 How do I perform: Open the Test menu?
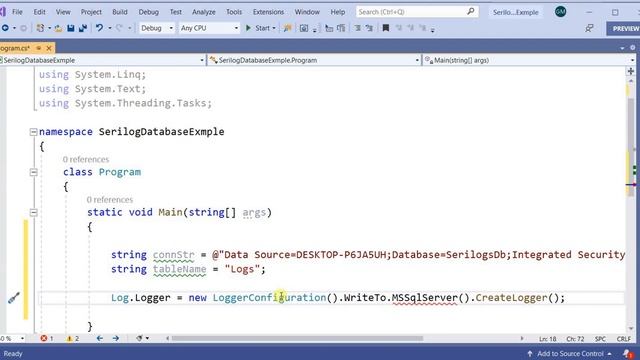tap(176, 12)
